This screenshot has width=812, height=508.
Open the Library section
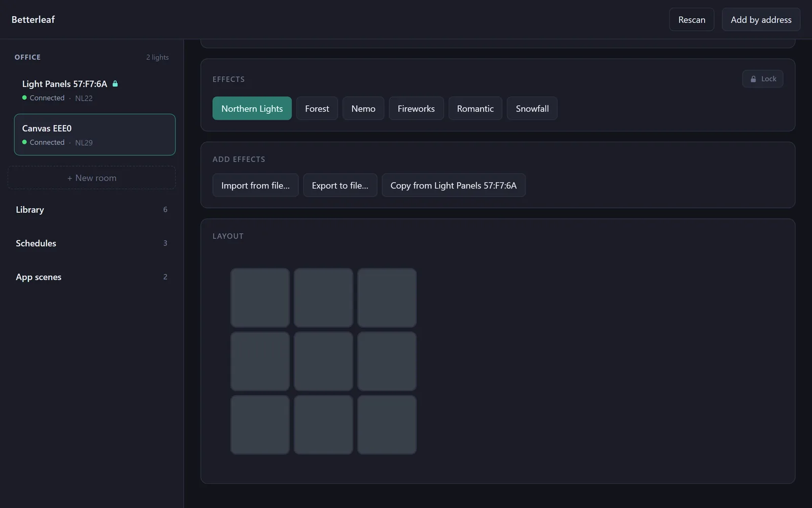pyautogui.click(x=92, y=209)
